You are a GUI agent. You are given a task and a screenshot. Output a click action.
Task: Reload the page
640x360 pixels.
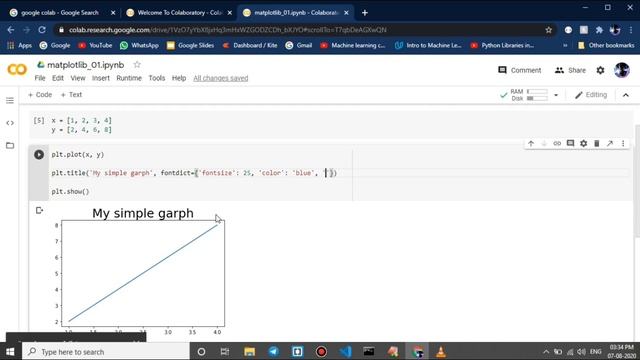coord(42,30)
